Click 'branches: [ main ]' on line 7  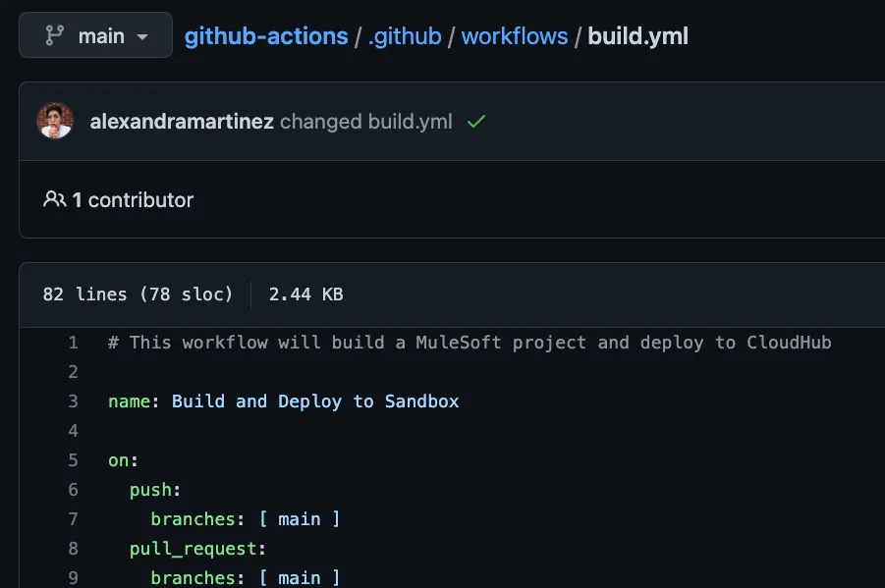point(246,519)
